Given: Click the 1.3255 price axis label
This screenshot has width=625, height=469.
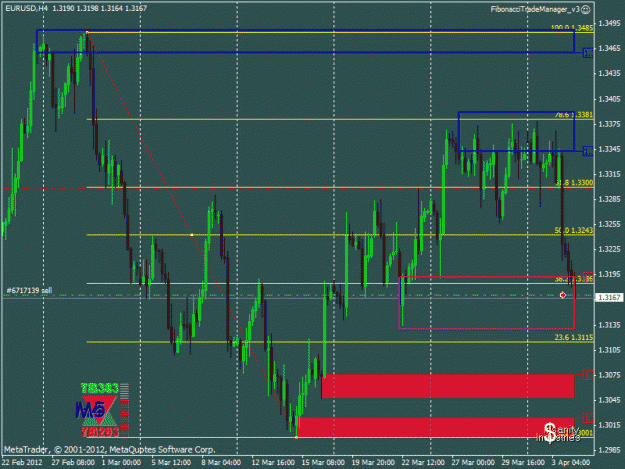Looking at the screenshot, I should (x=609, y=224).
